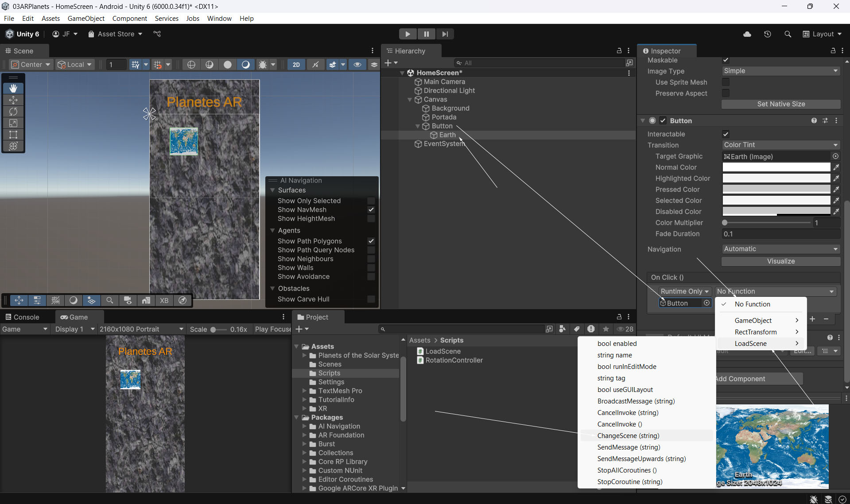The width and height of the screenshot is (850, 504).
Task: Pick Normal Color with the eyedropper
Action: 836,167
